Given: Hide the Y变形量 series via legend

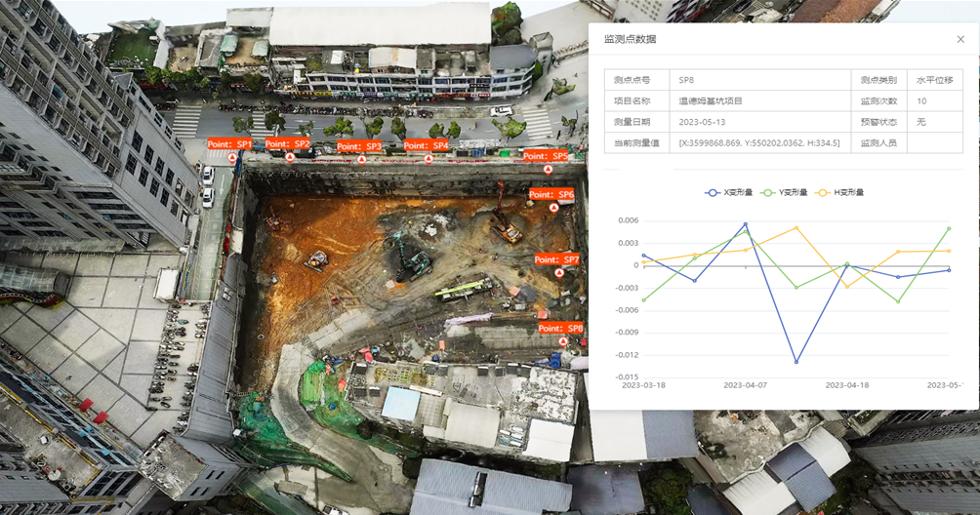Looking at the screenshot, I should [x=784, y=193].
